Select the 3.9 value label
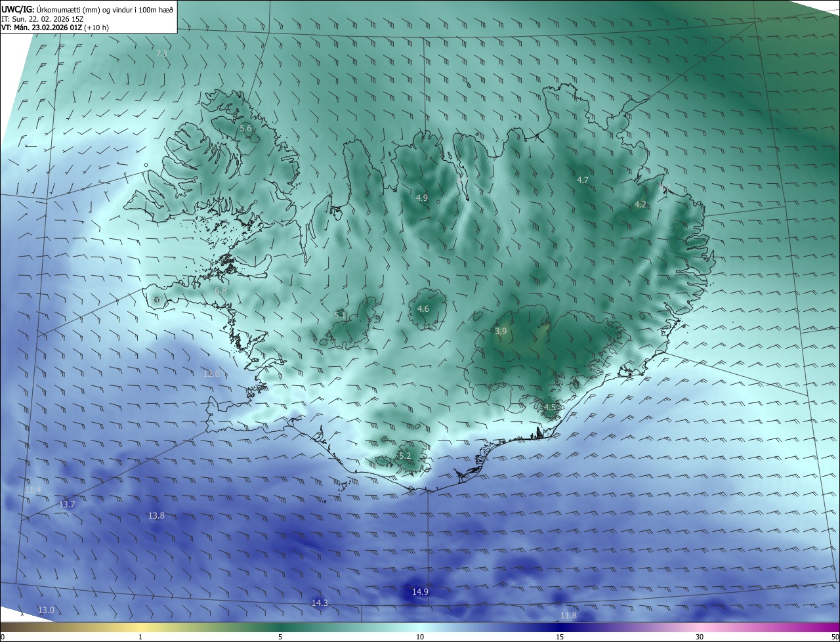Image resolution: width=840 pixels, height=642 pixels. click(x=501, y=332)
